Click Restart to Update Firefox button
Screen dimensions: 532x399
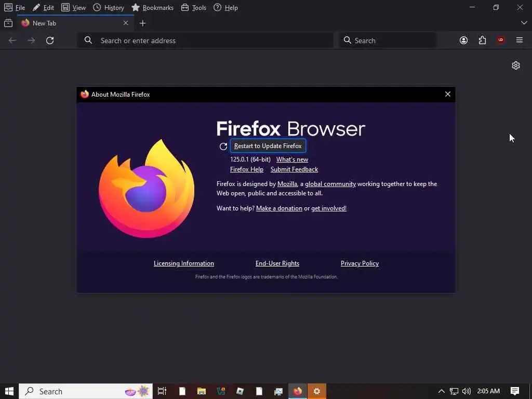268,146
